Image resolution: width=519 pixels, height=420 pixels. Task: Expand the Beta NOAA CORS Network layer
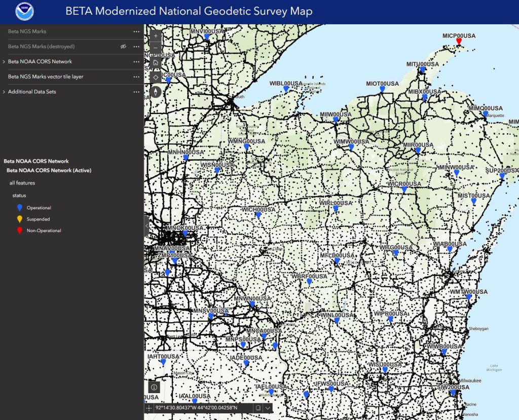tap(4, 62)
